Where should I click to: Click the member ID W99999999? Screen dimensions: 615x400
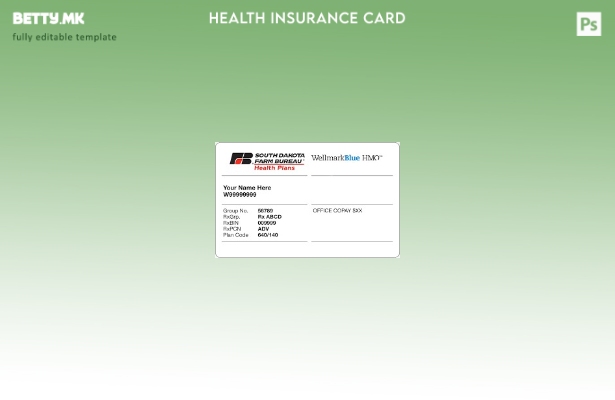pyautogui.click(x=239, y=194)
